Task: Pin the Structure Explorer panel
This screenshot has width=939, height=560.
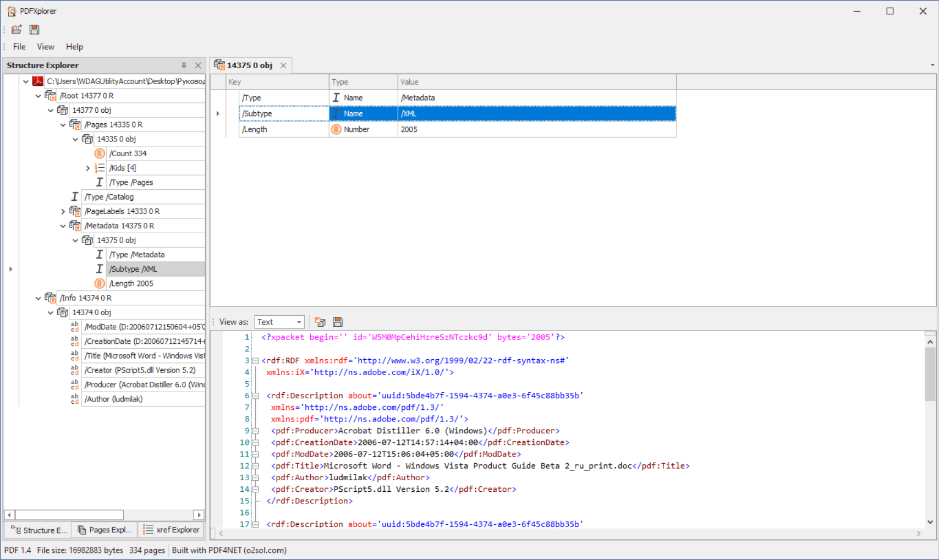Action: (184, 65)
